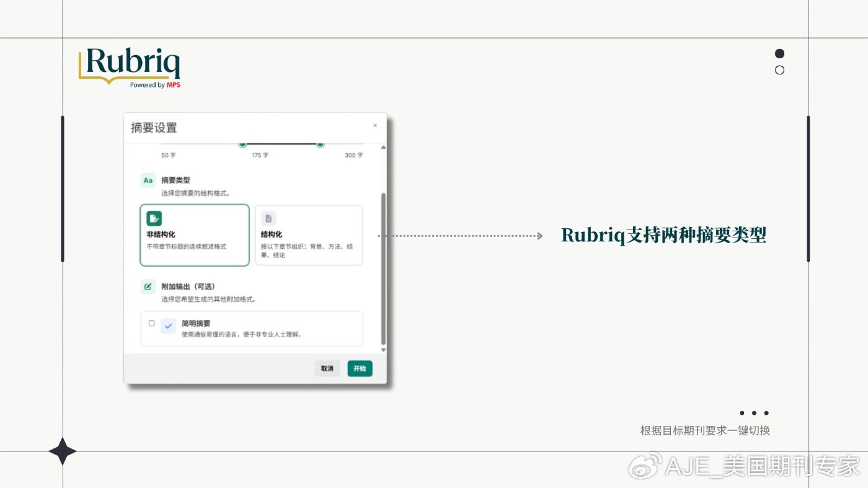The height and width of the screenshot is (488, 868).
Task: Click the 175 字 slider label
Action: [x=260, y=155]
